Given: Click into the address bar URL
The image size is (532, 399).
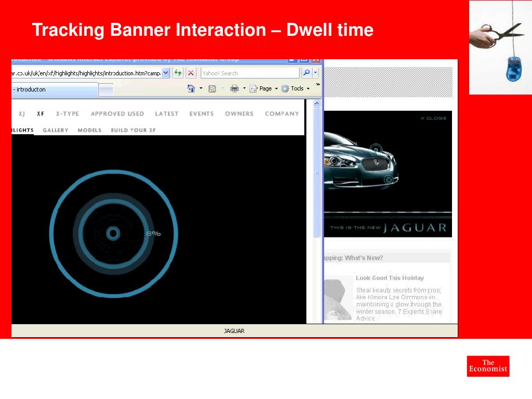Looking at the screenshot, I should coord(86,73).
